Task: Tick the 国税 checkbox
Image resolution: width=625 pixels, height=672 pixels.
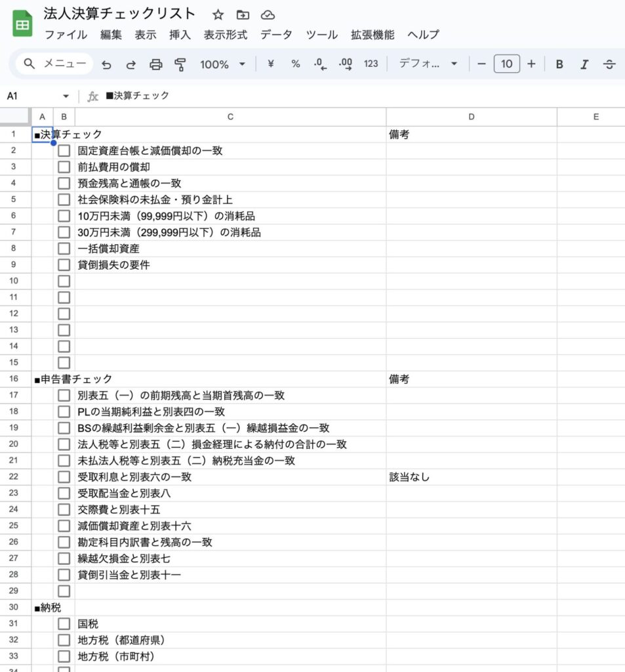Action: [x=64, y=623]
